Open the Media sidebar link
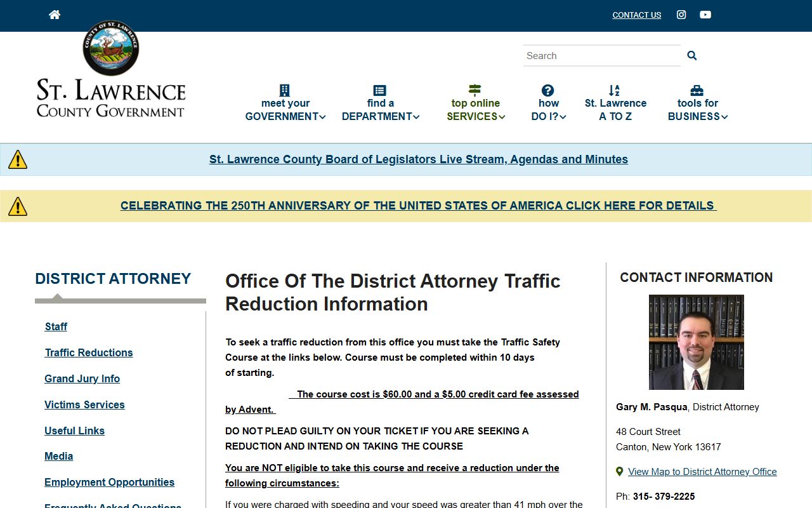Screen dimensions: 812x508 [58, 456]
